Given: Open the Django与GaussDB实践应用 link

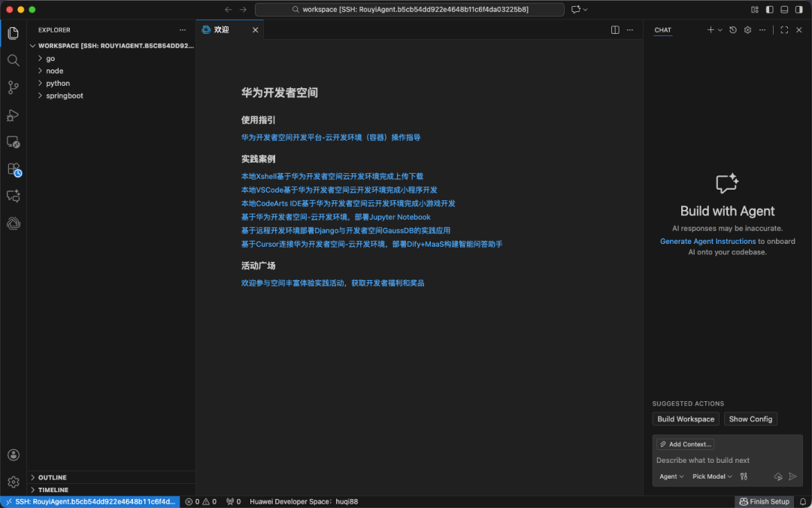Looking at the screenshot, I should pos(346,230).
